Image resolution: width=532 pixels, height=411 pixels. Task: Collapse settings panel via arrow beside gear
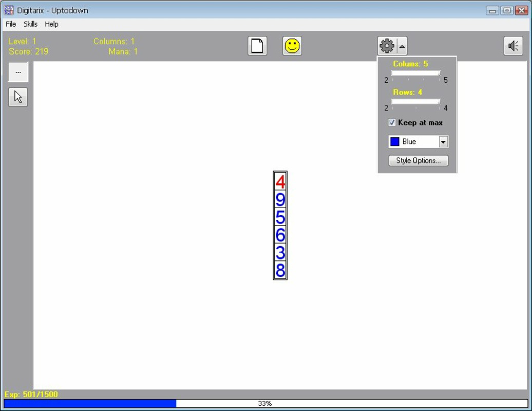[x=402, y=46]
